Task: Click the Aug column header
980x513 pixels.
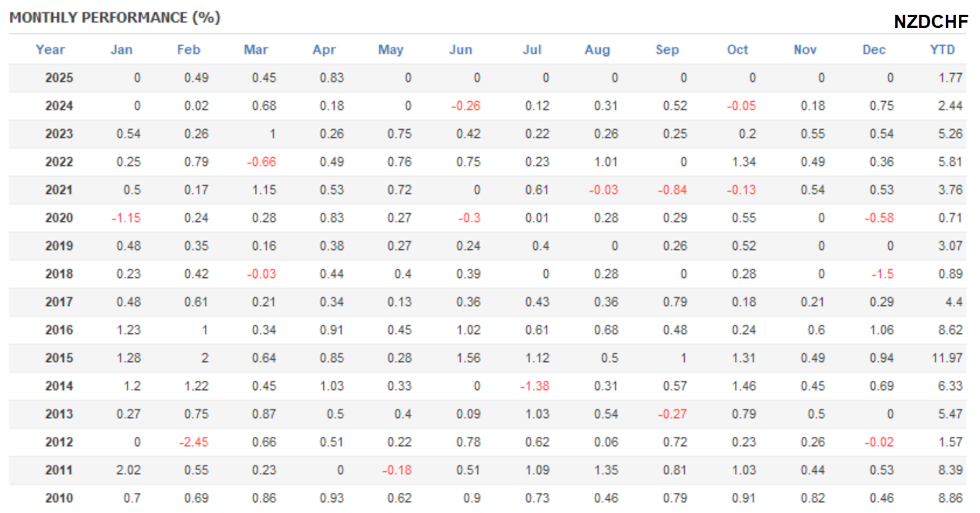Action: coord(597,50)
